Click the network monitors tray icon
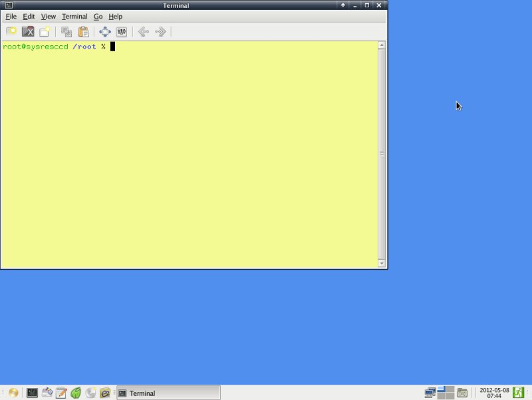 coord(430,393)
